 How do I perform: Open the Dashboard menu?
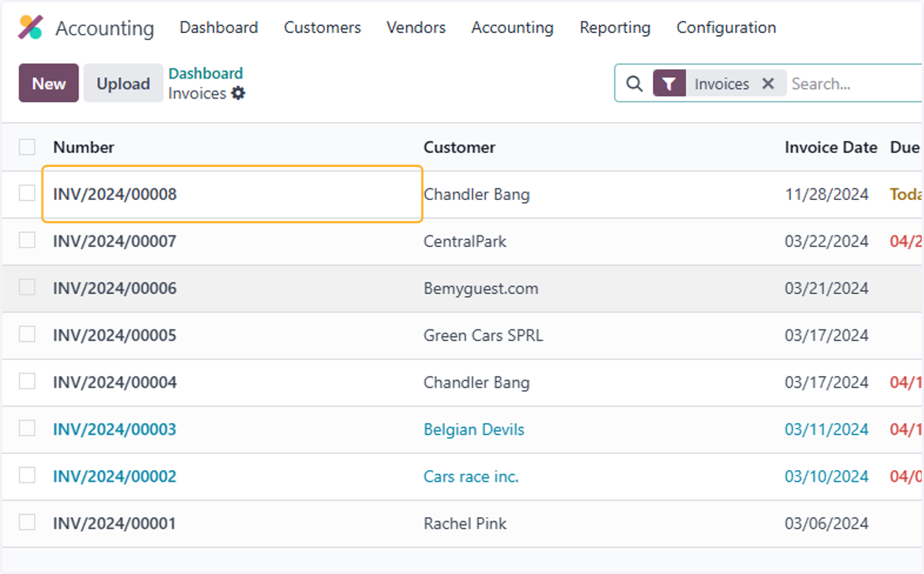tap(219, 28)
